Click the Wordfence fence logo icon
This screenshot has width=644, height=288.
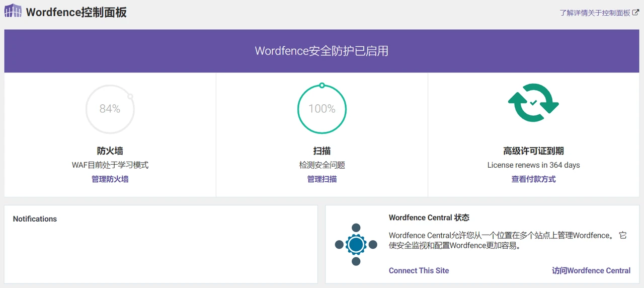tap(13, 11)
